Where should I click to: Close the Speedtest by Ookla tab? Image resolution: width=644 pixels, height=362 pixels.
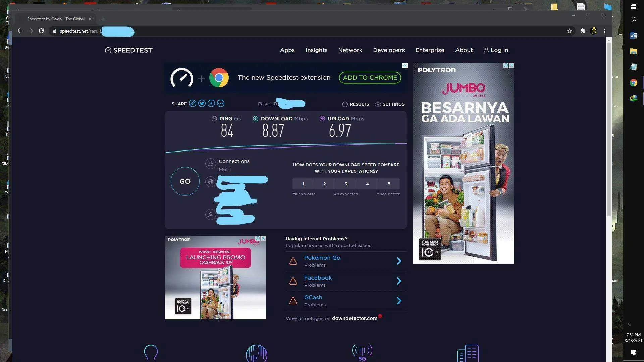click(90, 19)
